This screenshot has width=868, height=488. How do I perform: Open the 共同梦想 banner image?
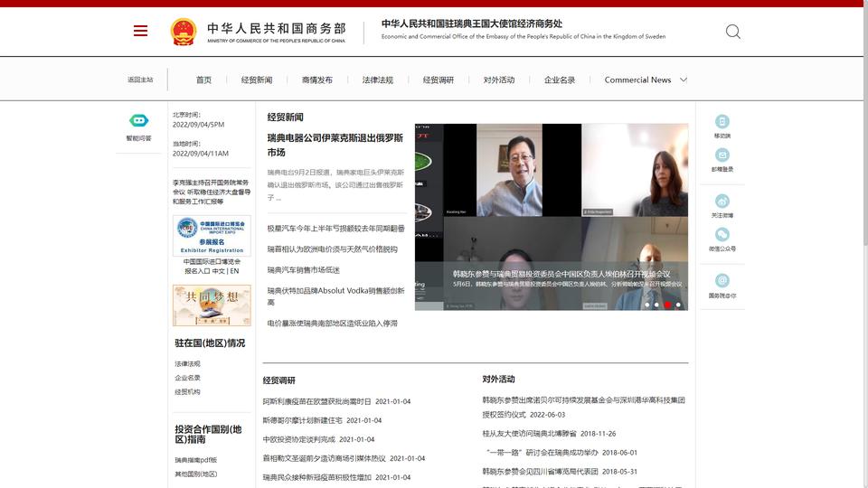212,305
